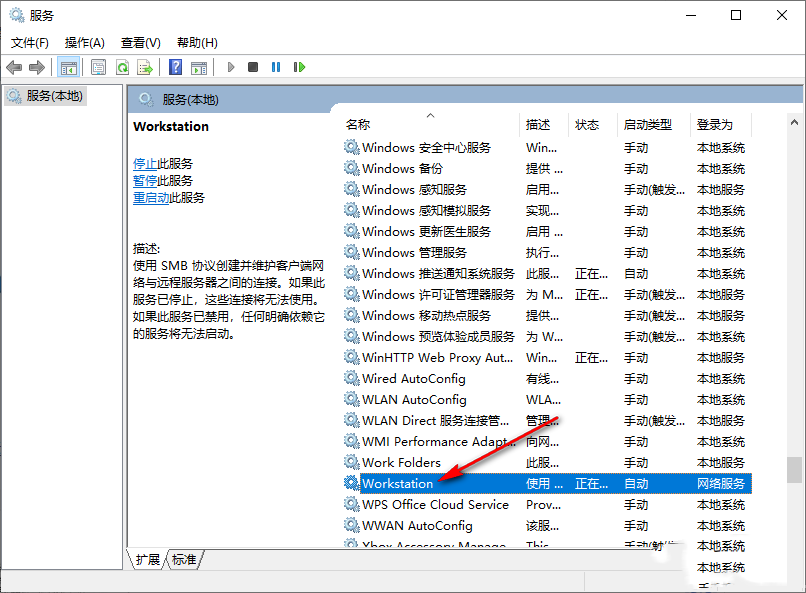This screenshot has width=806, height=593.
Task: Pause the service with the pause icon
Action: pyautogui.click(x=276, y=67)
